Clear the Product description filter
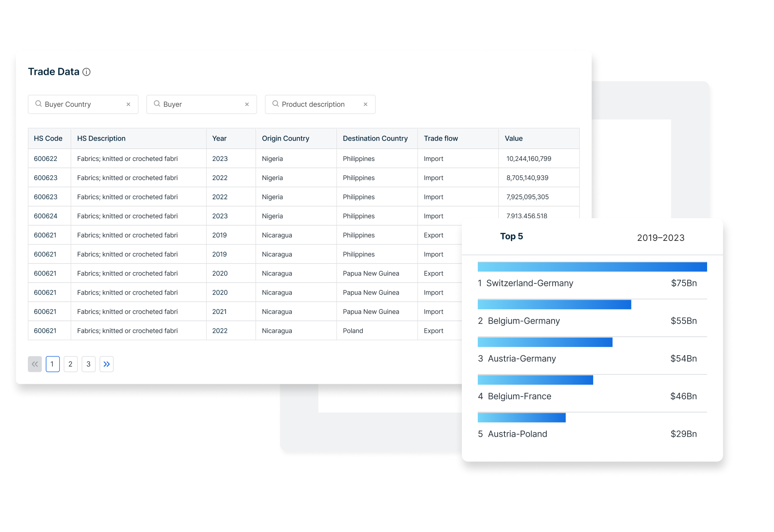The image size is (774, 532). (365, 104)
